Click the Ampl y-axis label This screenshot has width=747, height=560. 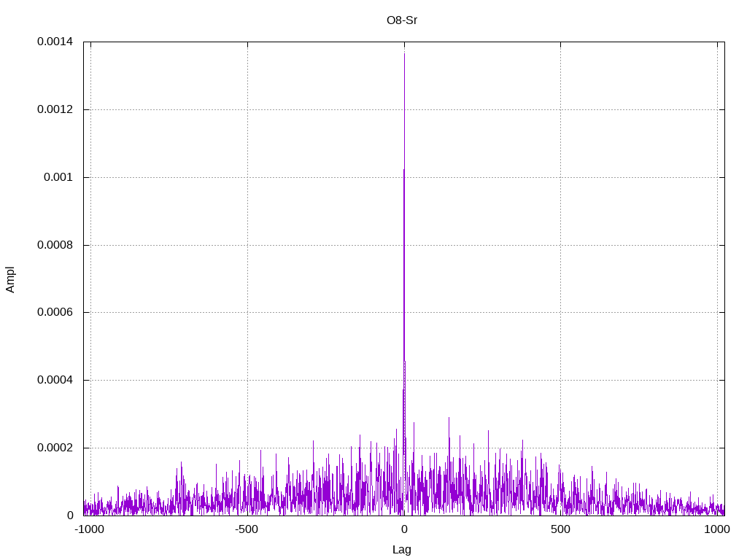(x=10, y=279)
